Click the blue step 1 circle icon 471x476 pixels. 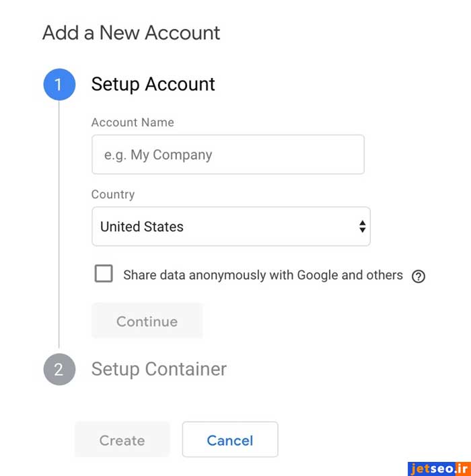click(59, 84)
